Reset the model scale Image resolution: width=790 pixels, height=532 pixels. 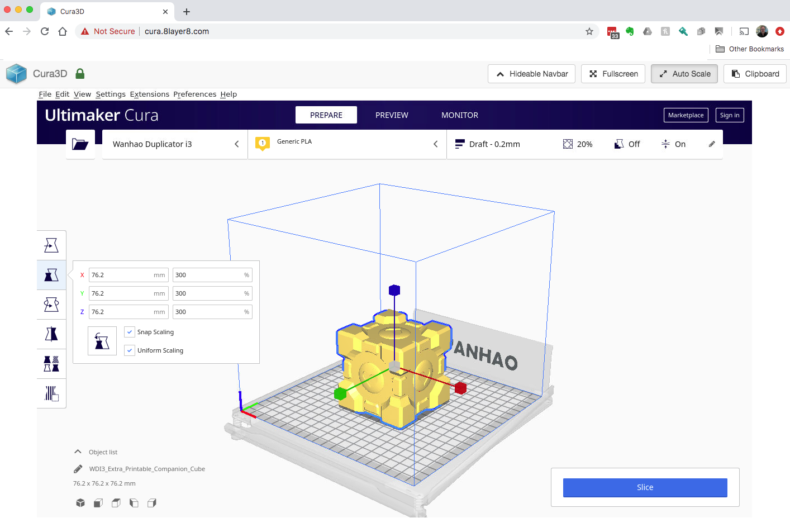[x=102, y=341]
